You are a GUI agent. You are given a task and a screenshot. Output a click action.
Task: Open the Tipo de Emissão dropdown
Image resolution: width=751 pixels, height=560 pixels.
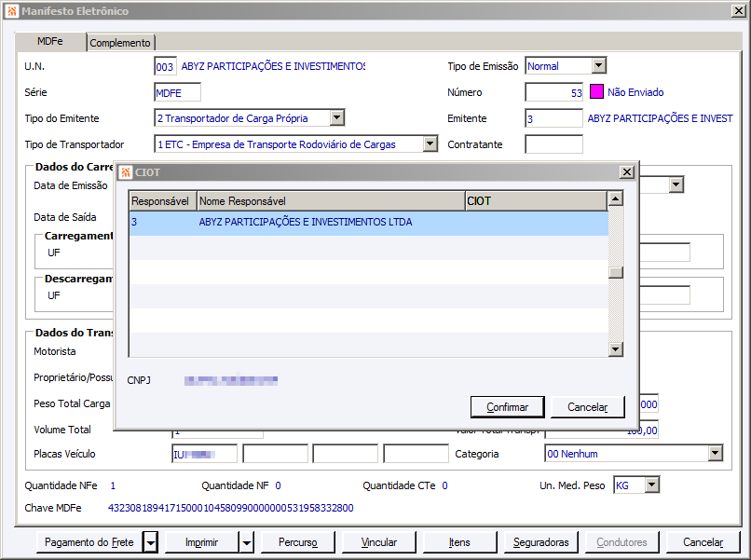598,65
